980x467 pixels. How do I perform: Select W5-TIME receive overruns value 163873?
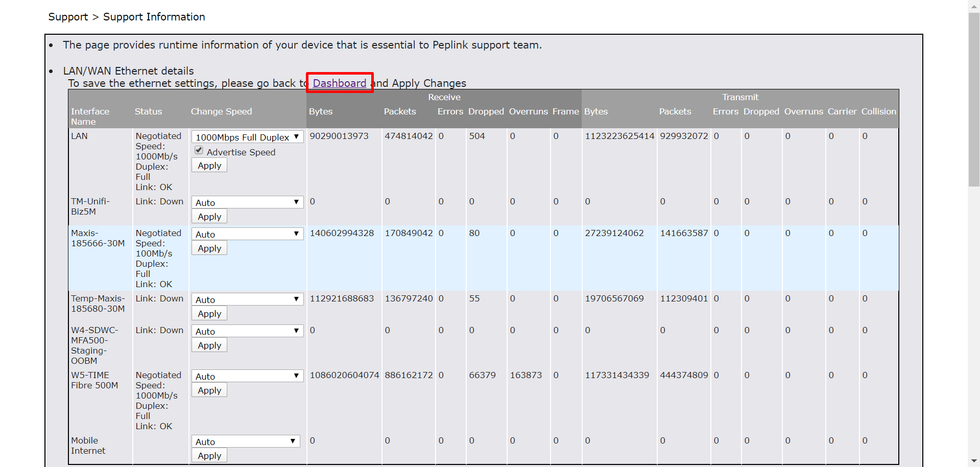tap(526, 375)
